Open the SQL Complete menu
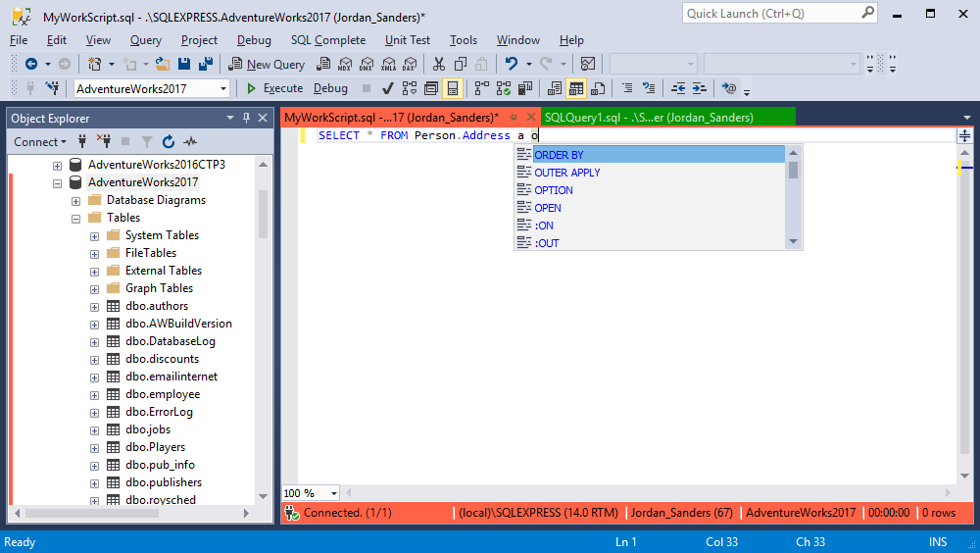Screen dimensions: 980x553 [327, 40]
